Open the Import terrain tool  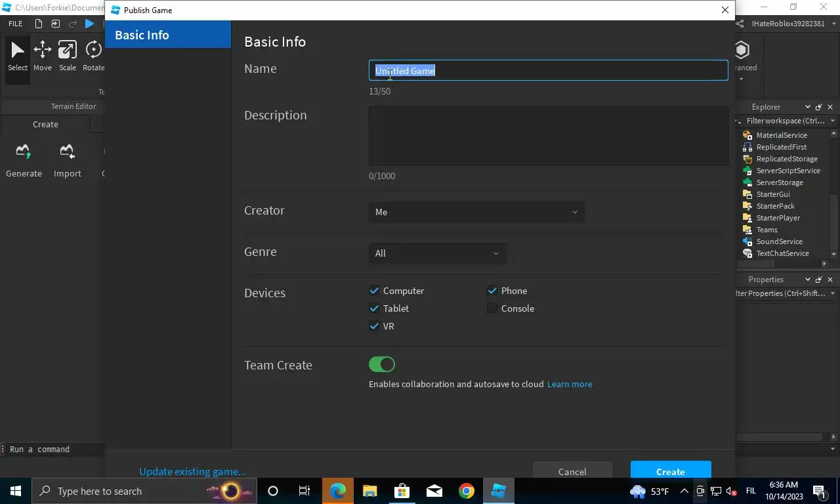[68, 161]
